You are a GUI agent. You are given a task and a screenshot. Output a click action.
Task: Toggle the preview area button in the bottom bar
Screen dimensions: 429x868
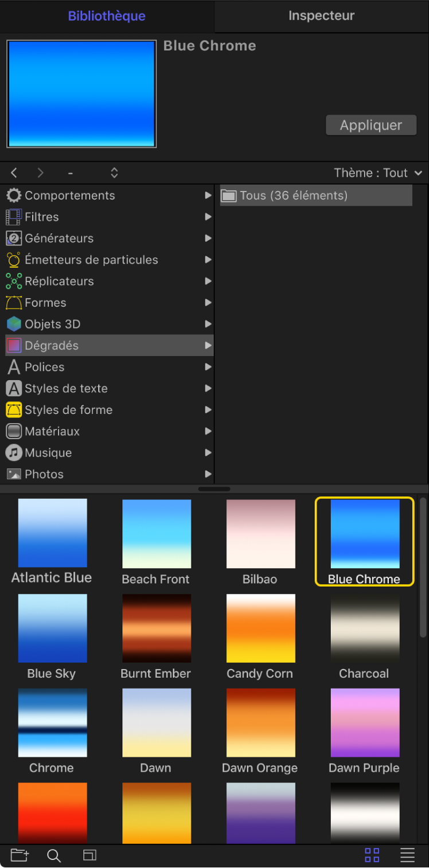89,855
